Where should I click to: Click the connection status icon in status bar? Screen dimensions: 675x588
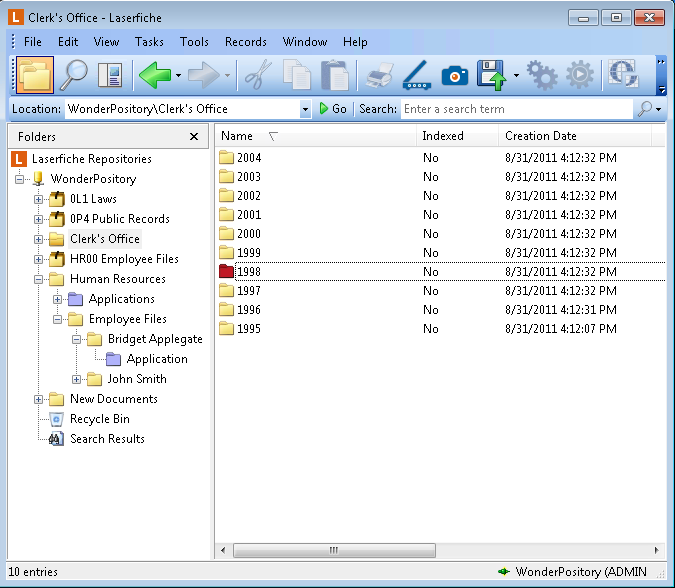[x=504, y=572]
